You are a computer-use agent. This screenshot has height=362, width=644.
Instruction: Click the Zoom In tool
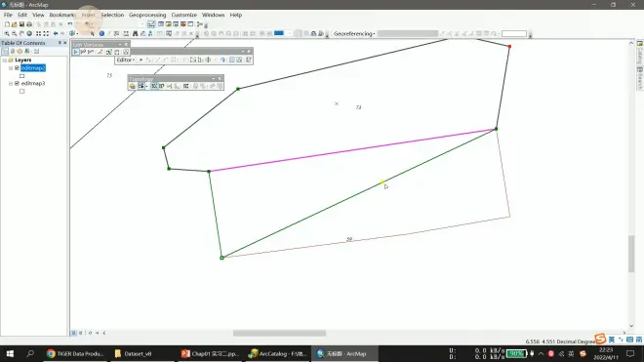tap(7, 34)
